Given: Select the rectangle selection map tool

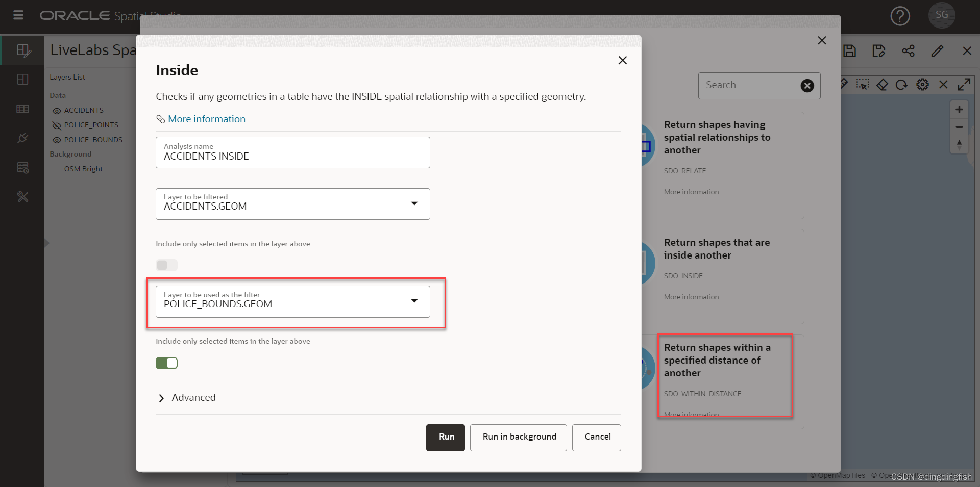Looking at the screenshot, I should [863, 85].
